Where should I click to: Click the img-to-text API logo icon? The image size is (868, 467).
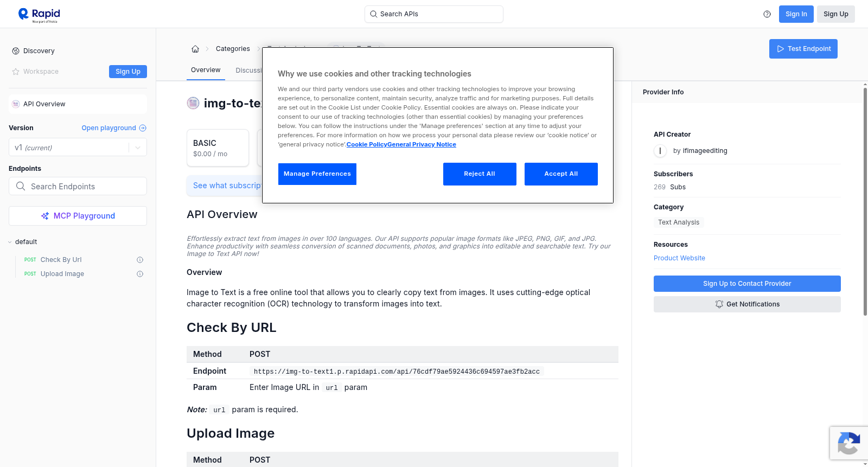[x=193, y=103]
